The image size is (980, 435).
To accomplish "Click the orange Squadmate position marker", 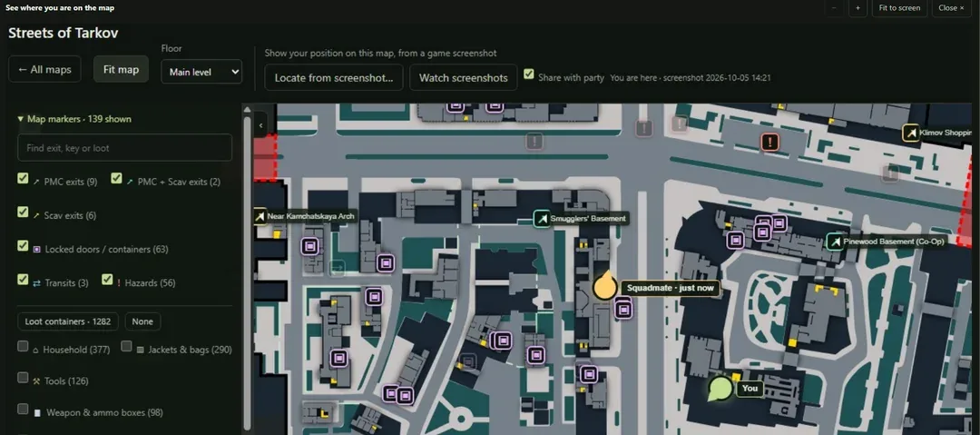I will pyautogui.click(x=604, y=287).
